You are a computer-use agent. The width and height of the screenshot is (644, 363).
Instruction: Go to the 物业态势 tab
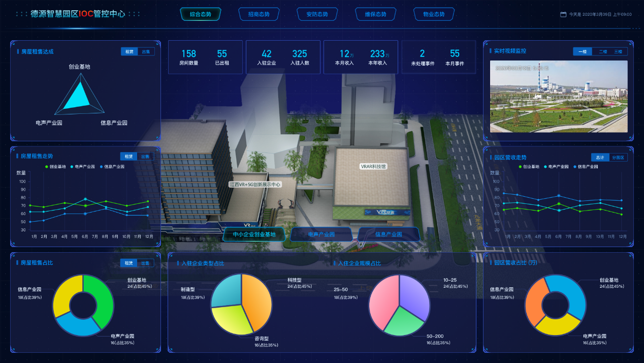coord(434,14)
